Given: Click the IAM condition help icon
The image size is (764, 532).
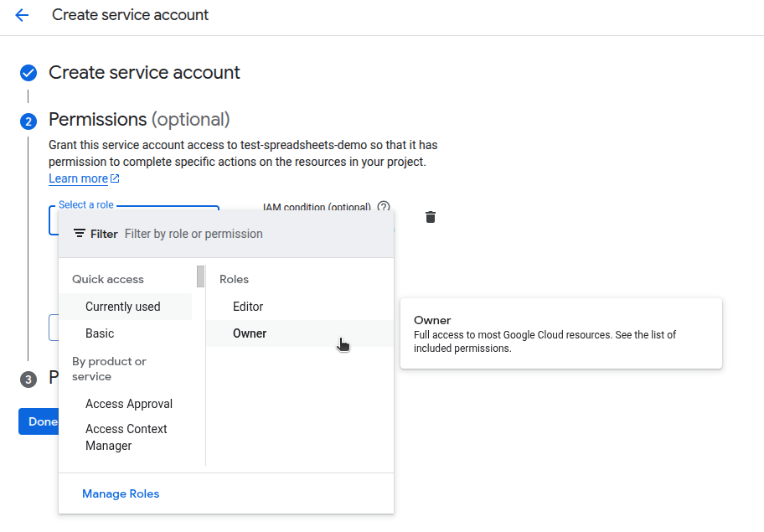Looking at the screenshot, I should pos(384,207).
